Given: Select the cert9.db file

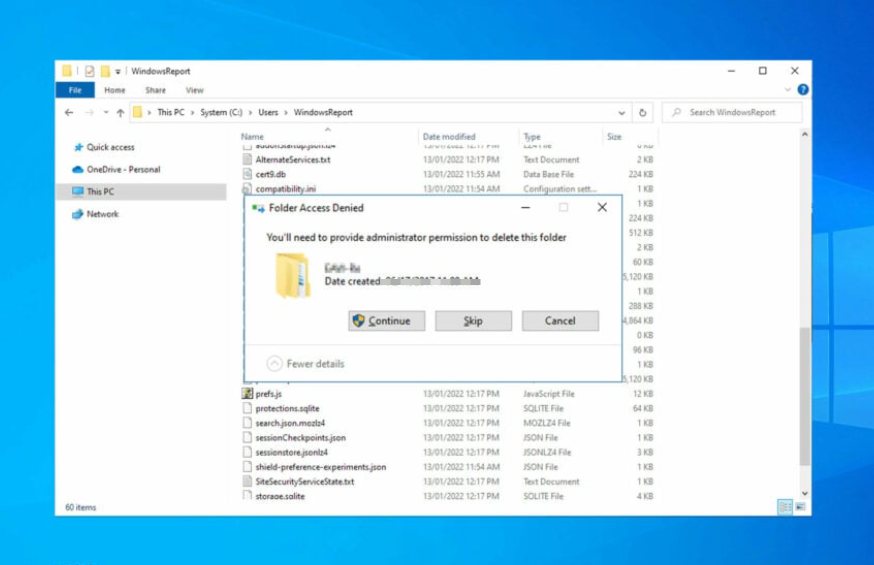Looking at the screenshot, I should click(270, 174).
